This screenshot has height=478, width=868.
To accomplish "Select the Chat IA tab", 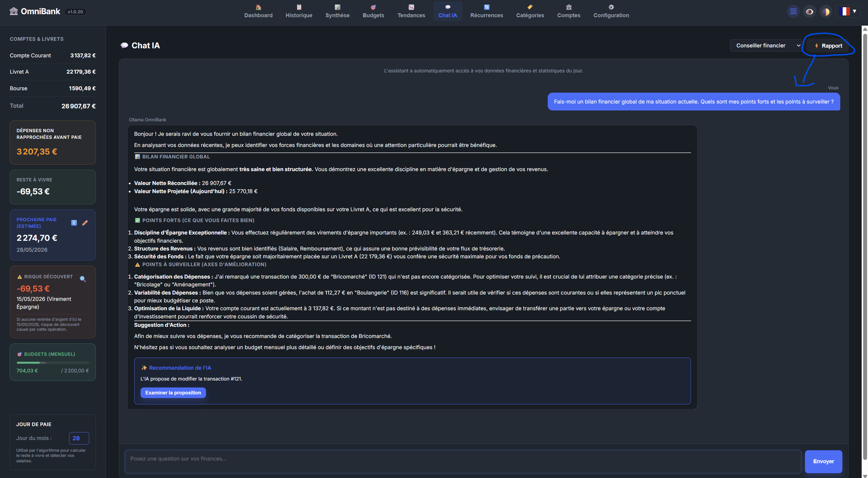I will click(x=448, y=11).
